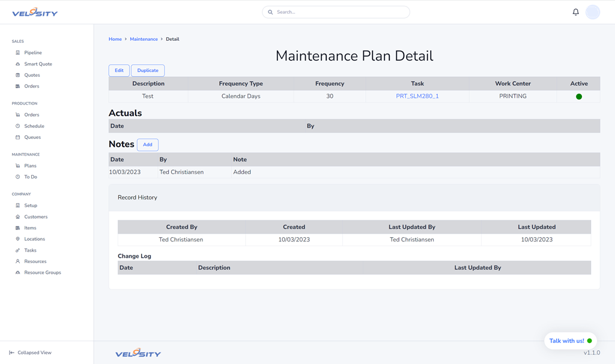Toggle the green Active status indicator
The image size is (615, 364).
pyautogui.click(x=579, y=97)
